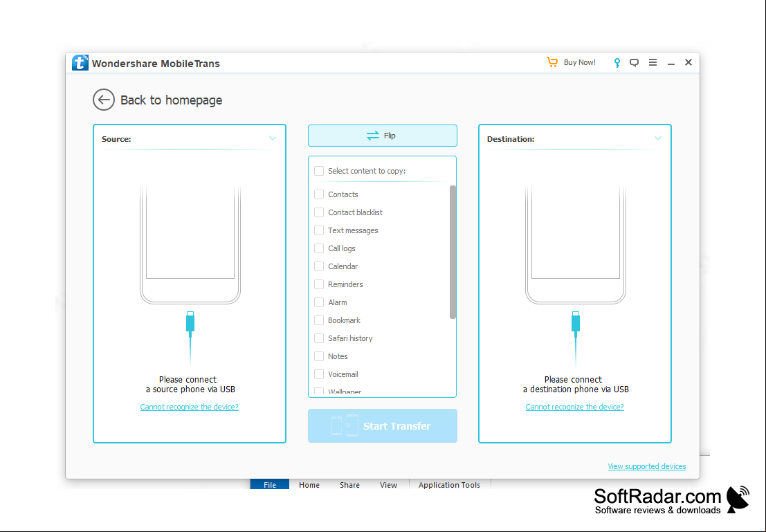Click the content list scrollbar thumb
Screen dimensions: 766x532
pos(453,252)
